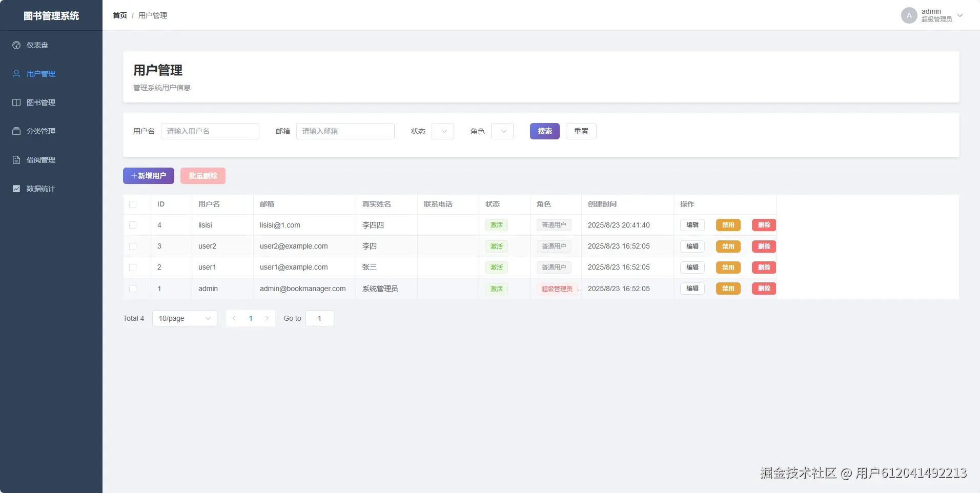
Task: Click the Total 4 count text
Action: click(134, 318)
